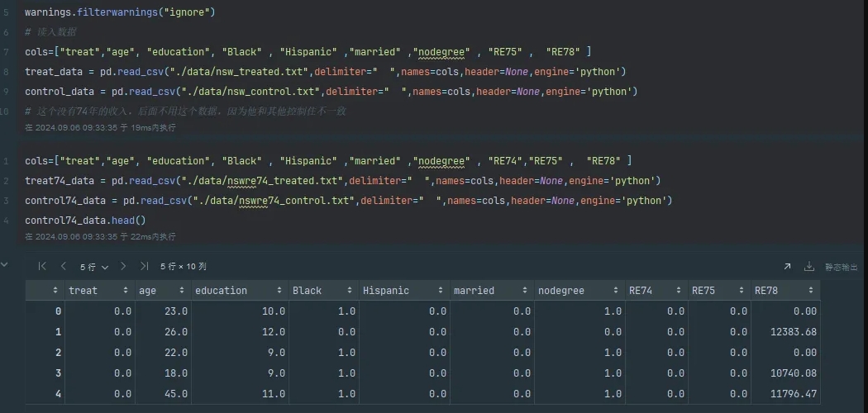Sort by the treat column sort arrows

(x=126, y=290)
